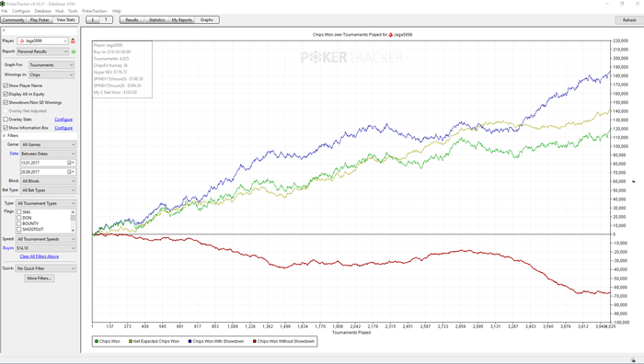Open the Blind filter All Blinds dropdown
Screen dimensions: 644x364
tap(49, 181)
